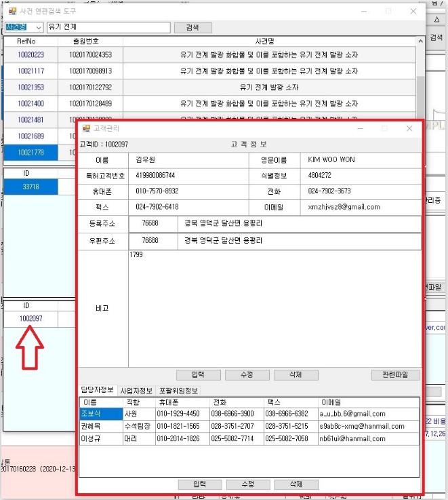The image size is (448, 500).
Task: Click the 이메일 field xmzhjvsz8@gmail.com
Action: (x=361, y=208)
